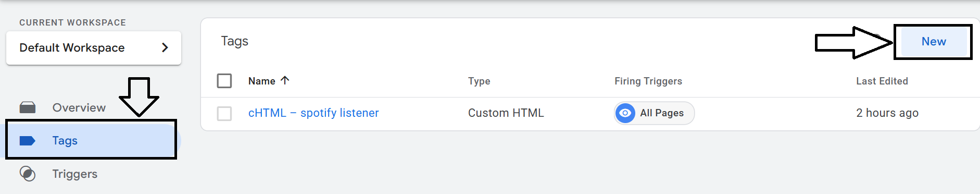
Task: Open the cHTML – spotify listener tag
Action: pyautogui.click(x=313, y=113)
